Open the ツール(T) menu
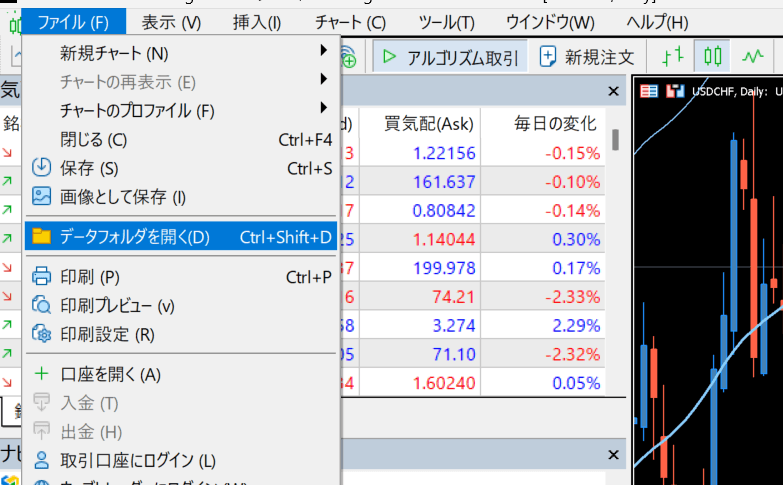 coord(446,22)
